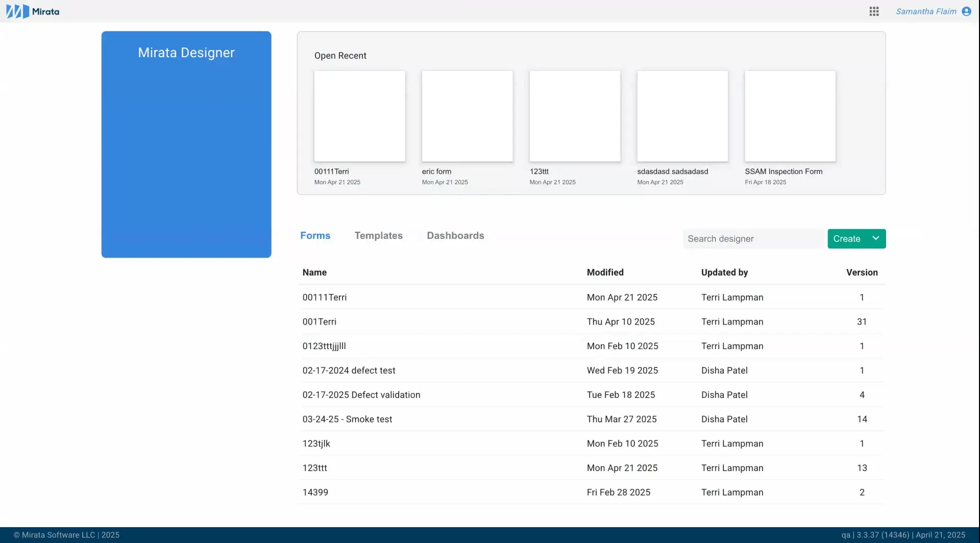The width and height of the screenshot is (980, 543).
Task: Open the eric form recent thumbnail
Action: [468, 116]
